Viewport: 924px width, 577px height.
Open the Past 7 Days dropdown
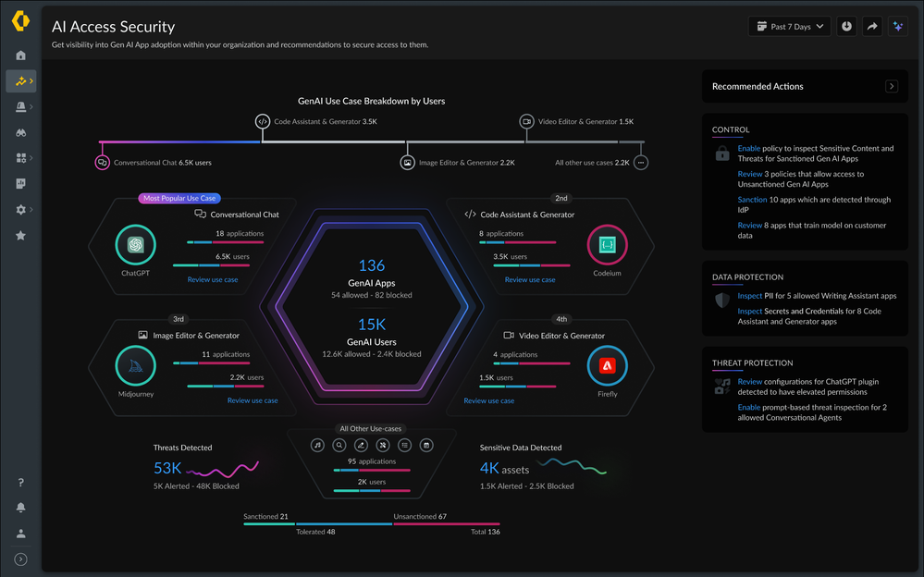click(x=789, y=27)
